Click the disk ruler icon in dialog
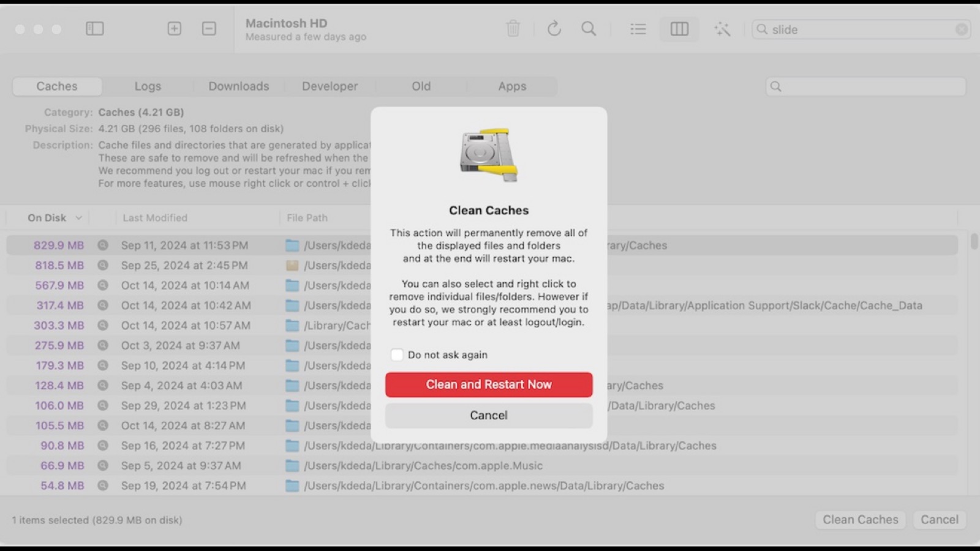This screenshot has width=980, height=551. pos(489,155)
